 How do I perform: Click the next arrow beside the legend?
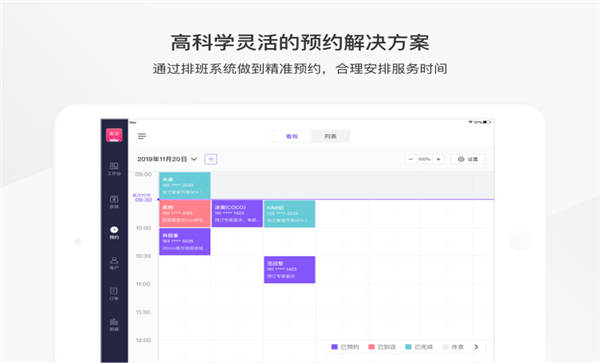click(x=476, y=347)
